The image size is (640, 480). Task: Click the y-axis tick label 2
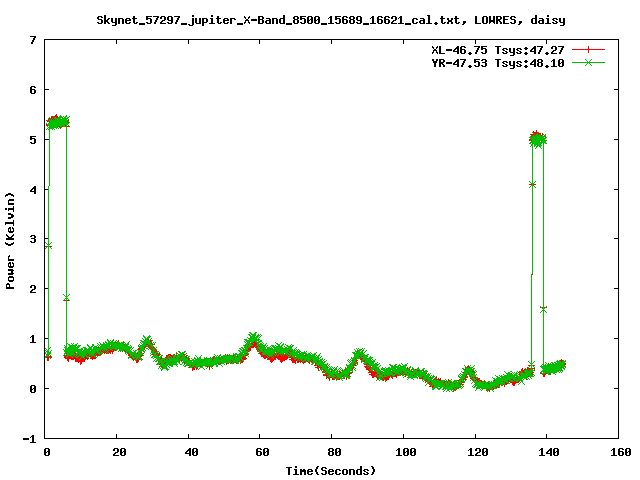[x=33, y=289]
